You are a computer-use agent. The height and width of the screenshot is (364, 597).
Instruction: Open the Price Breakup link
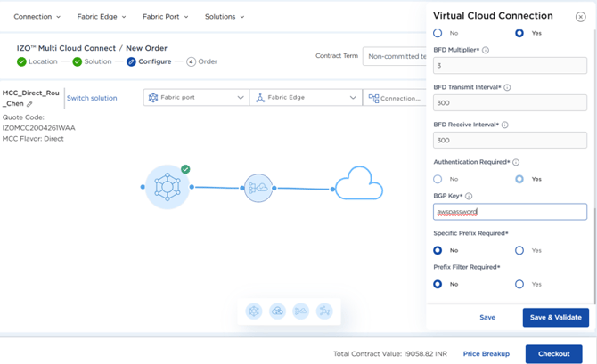pyautogui.click(x=487, y=353)
